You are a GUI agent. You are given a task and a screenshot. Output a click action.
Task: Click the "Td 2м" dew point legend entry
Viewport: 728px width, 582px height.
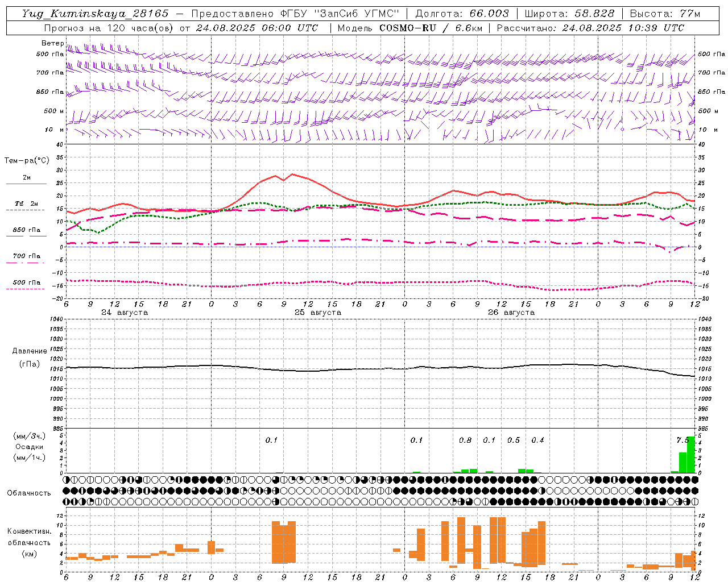point(27,203)
